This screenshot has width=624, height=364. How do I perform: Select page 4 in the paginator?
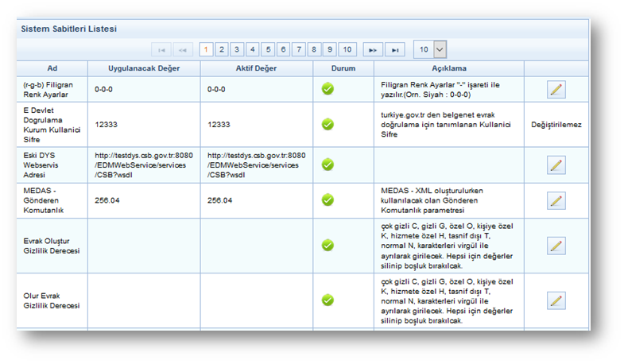pos(252,50)
